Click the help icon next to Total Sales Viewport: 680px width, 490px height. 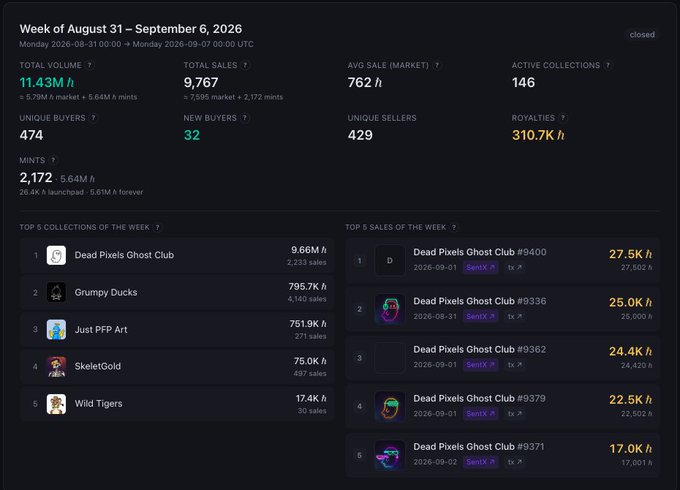pos(245,65)
